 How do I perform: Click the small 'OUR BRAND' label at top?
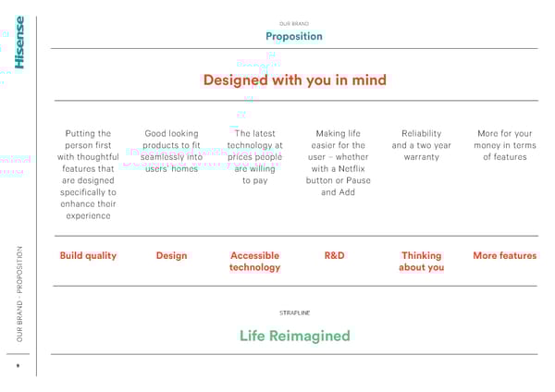pyautogui.click(x=294, y=24)
